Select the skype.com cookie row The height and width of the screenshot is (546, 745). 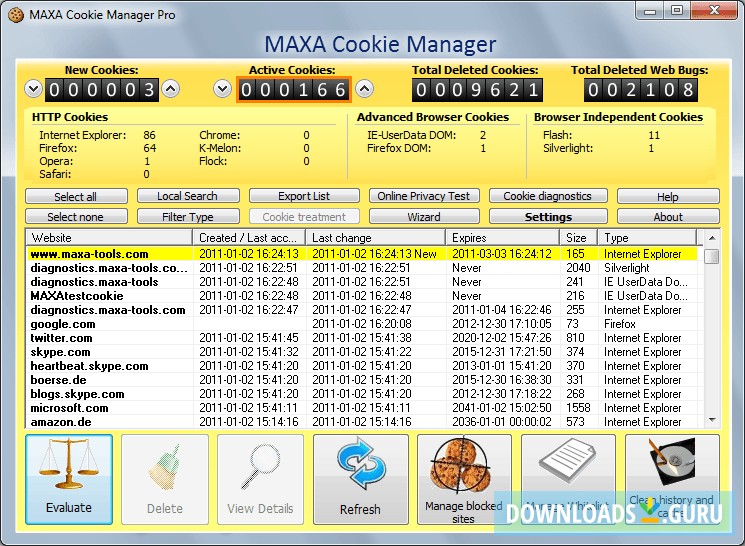[362, 352]
